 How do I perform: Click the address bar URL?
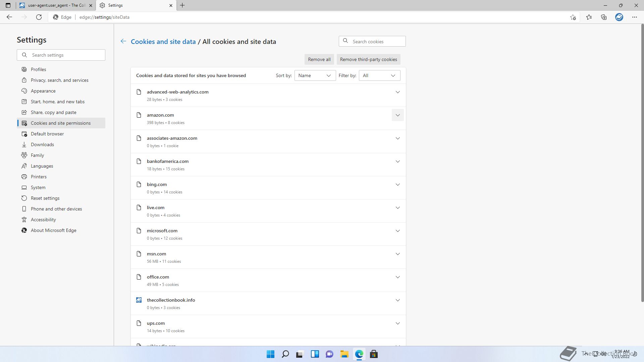coord(104,17)
